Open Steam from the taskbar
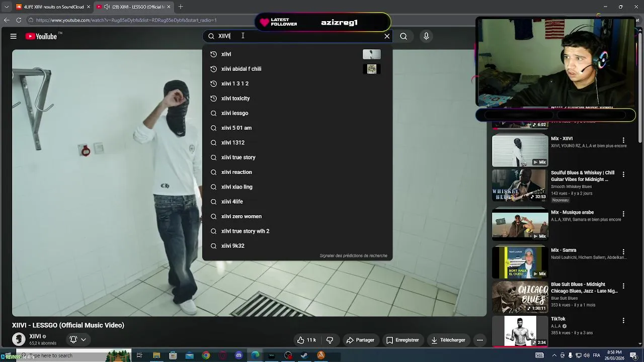Image resolution: width=644 pixels, height=362 pixels. [304, 355]
